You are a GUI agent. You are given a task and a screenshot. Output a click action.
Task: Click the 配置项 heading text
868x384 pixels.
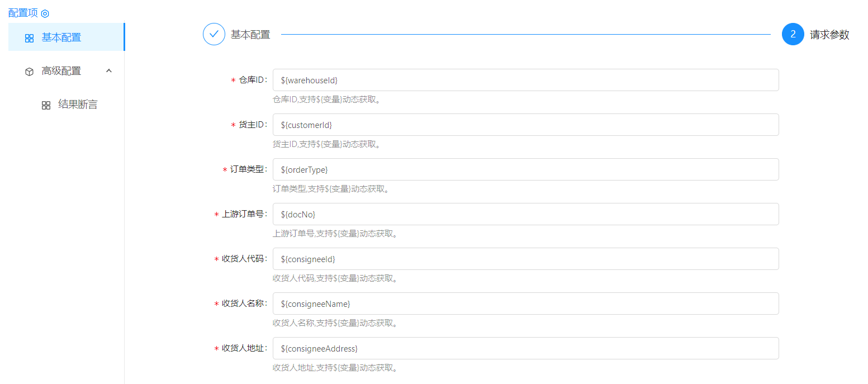coord(23,13)
